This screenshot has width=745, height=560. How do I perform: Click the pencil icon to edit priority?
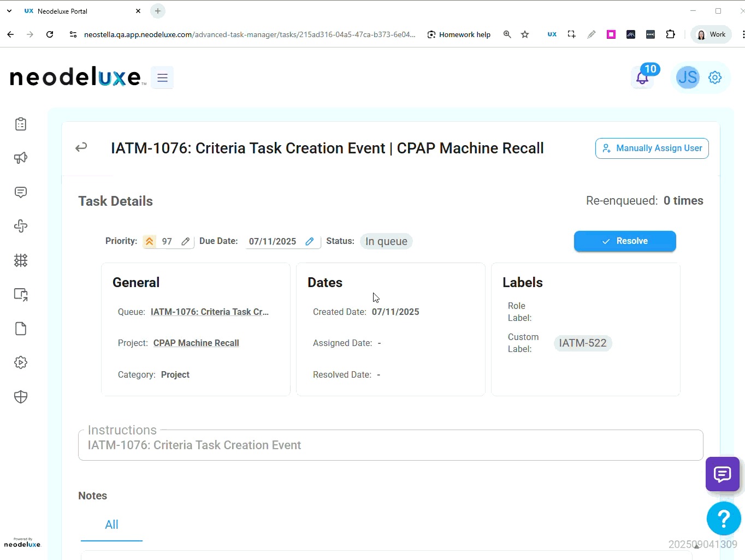click(x=185, y=241)
